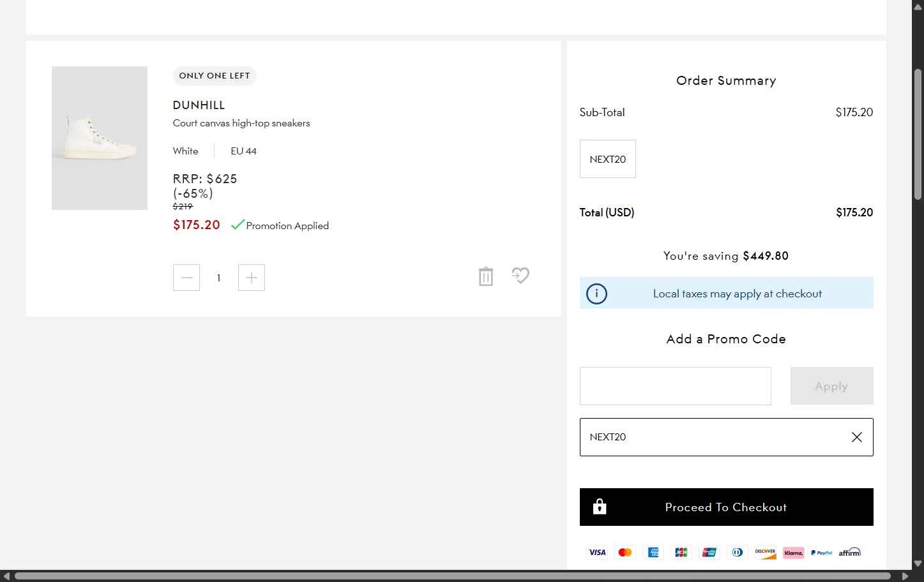Viewport: 924px width, 582px height.
Task: Click the Order Summary heading
Action: point(726,80)
